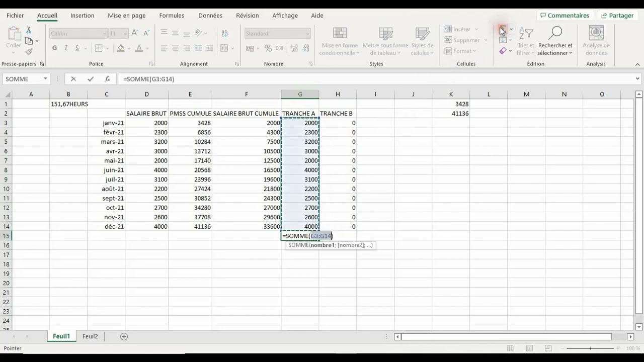Viewport: 644px width, 362px height.
Task: Click the increase indent icon
Action: coord(209,48)
